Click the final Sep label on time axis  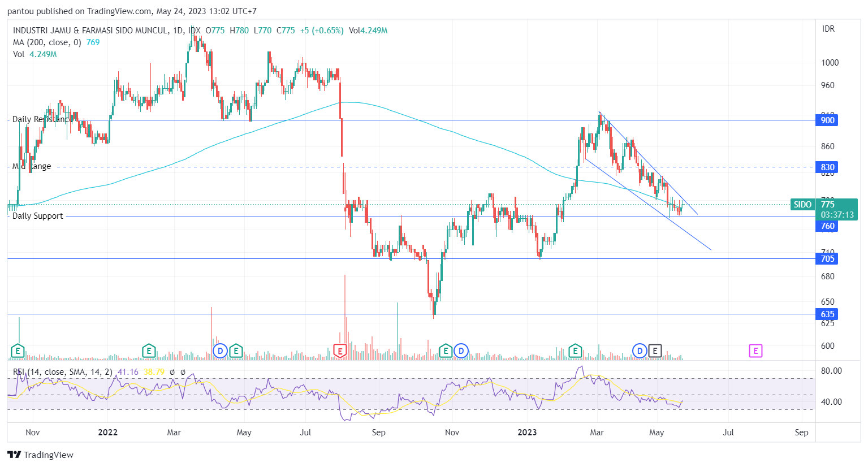[801, 433]
